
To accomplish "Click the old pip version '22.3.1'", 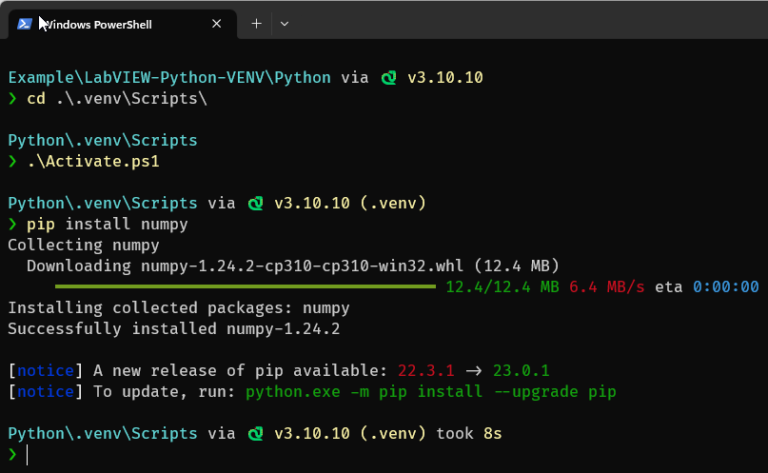I will (x=426, y=371).
